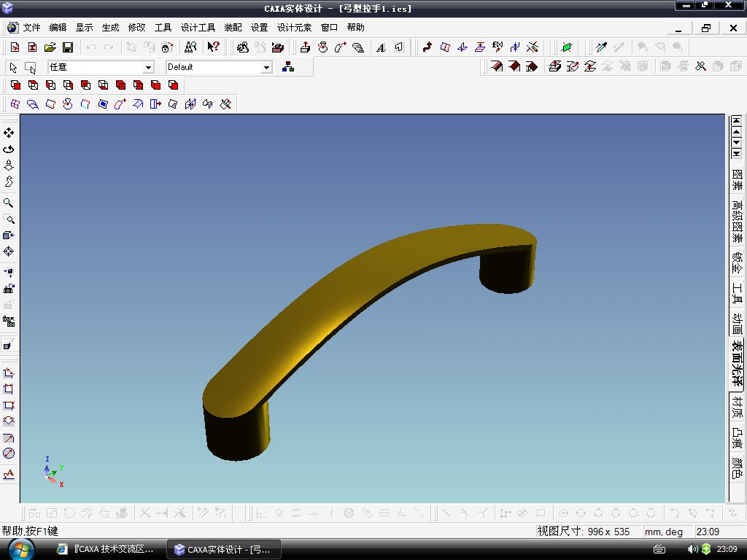Select the Pan view tool with four arrows
Screen dimensions: 747x560
click(9, 133)
